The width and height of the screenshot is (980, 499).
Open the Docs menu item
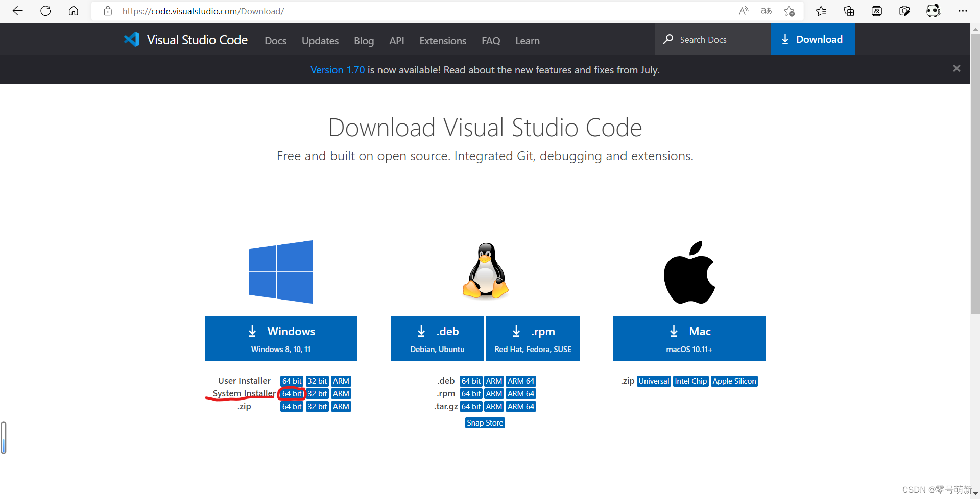point(275,41)
